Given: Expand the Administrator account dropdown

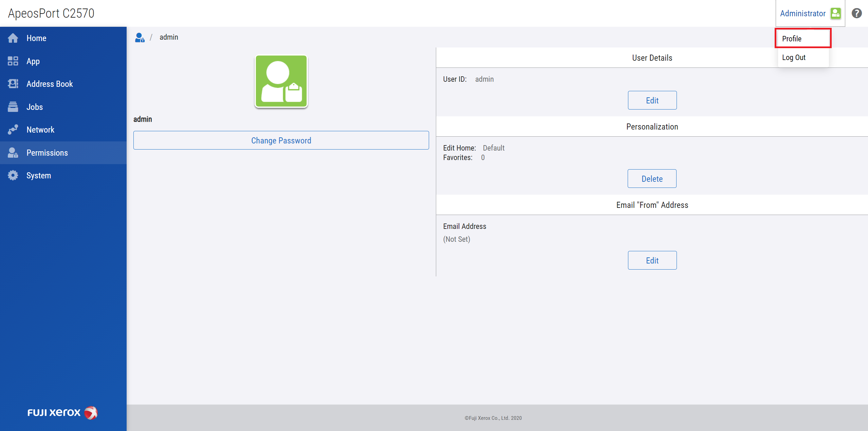Looking at the screenshot, I should click(802, 13).
